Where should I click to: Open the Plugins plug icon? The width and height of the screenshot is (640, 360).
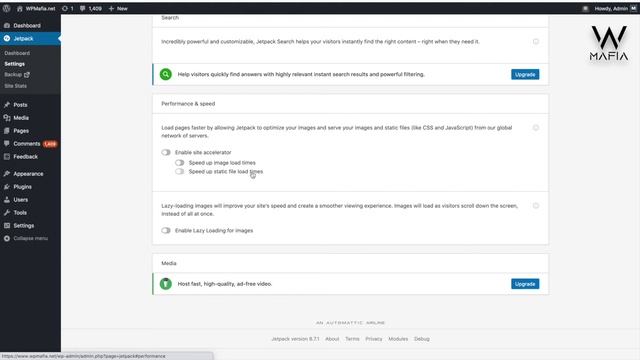coord(7,187)
